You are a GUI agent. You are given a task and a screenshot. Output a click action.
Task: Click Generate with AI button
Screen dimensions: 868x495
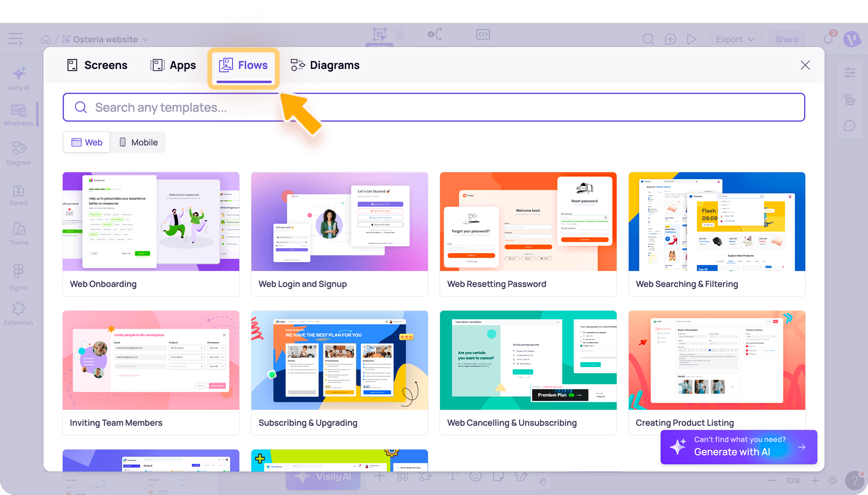(739, 447)
